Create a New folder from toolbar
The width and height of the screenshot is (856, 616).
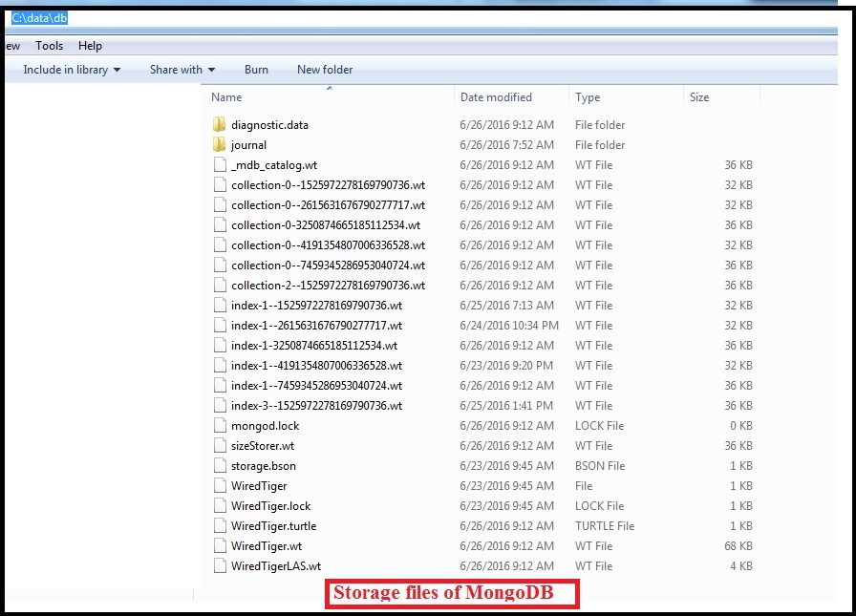pos(325,70)
